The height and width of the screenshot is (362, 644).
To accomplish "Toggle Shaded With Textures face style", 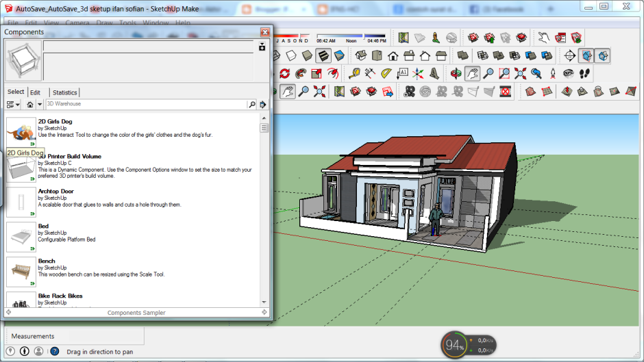I will click(x=323, y=55).
